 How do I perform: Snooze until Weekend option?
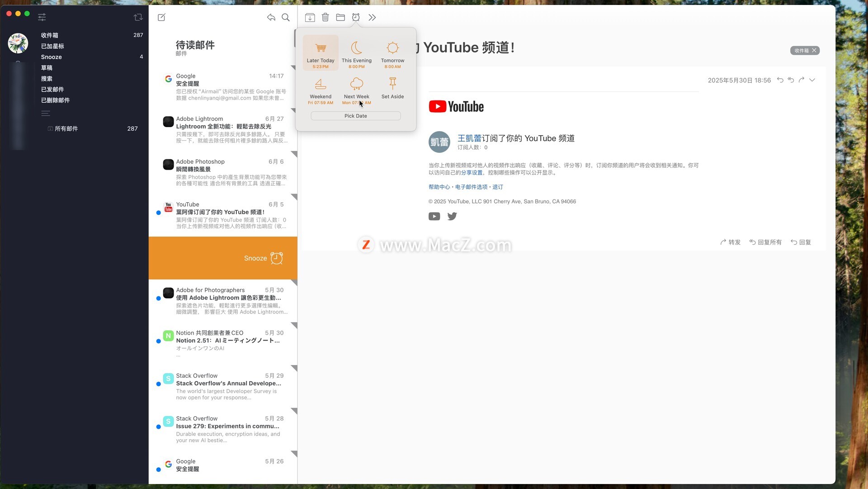321,90
